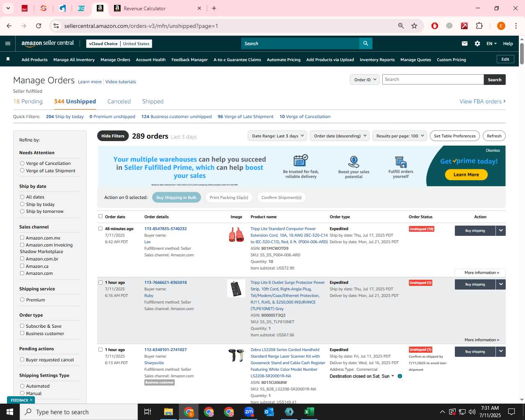This screenshot has height=420, width=525.
Task: Click the info icon beside Destination closed
Action: pos(400,376)
